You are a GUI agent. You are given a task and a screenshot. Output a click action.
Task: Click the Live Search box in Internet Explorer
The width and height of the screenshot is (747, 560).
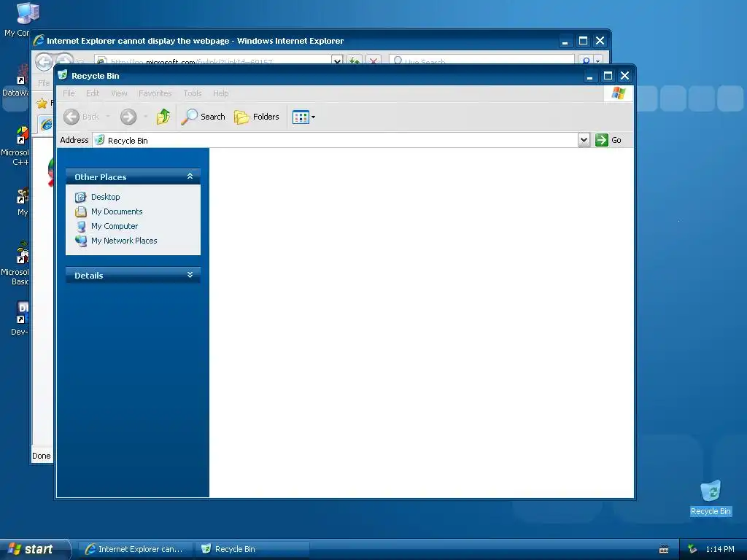click(x=481, y=61)
